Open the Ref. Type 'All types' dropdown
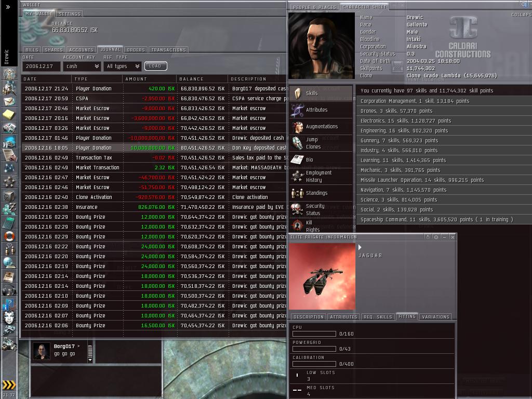532x399 pixels. click(123, 66)
